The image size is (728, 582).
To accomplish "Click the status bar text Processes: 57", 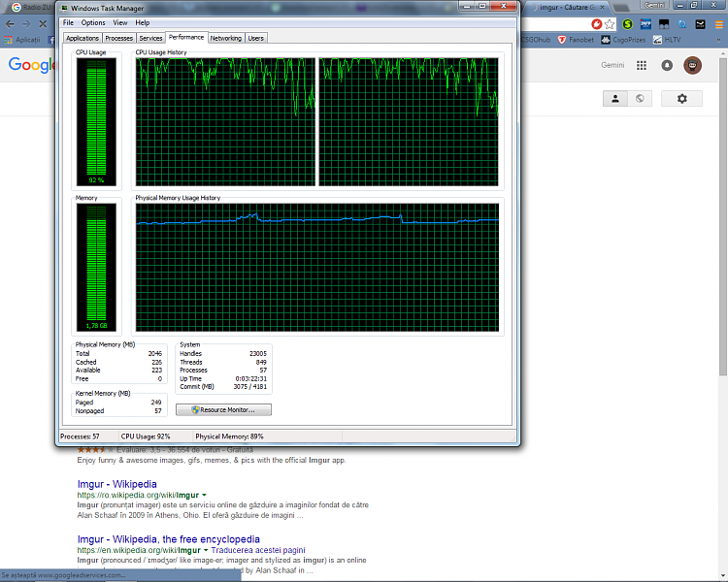I will pos(80,436).
